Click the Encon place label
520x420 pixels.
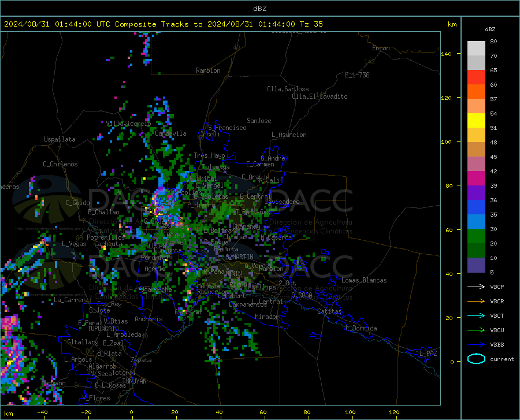click(381, 48)
